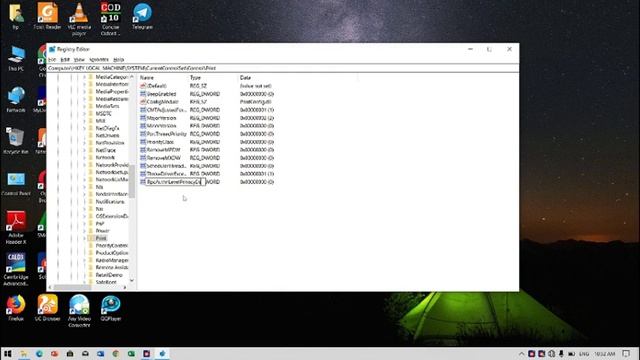640x360 pixels.
Task: Select the RetailDemo key
Action: [109, 275]
